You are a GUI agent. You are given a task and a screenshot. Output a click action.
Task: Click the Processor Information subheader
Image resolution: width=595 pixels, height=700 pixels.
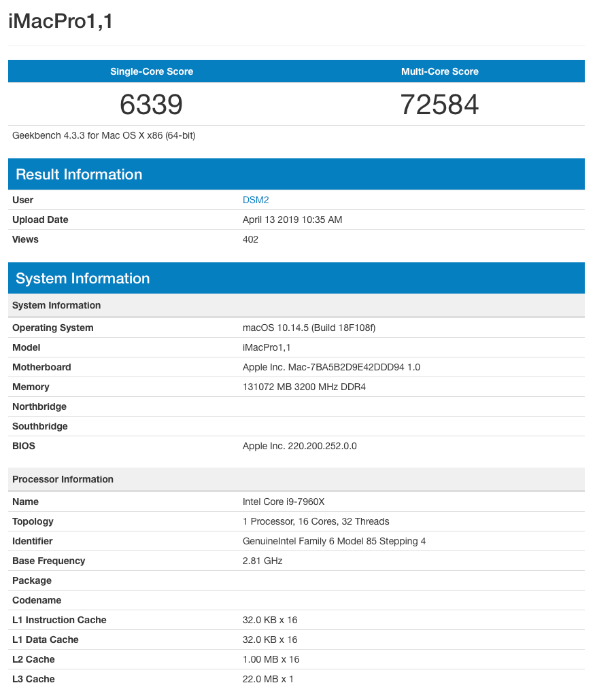pos(296,479)
